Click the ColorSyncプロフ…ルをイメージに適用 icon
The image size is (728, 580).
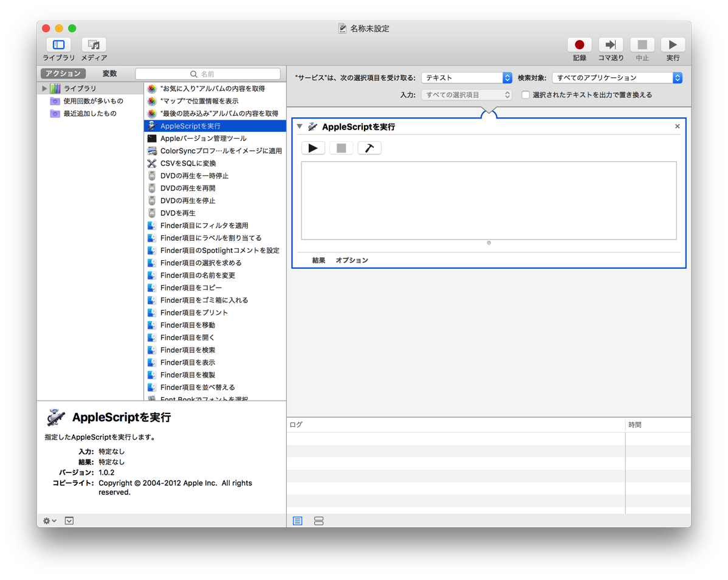152,151
